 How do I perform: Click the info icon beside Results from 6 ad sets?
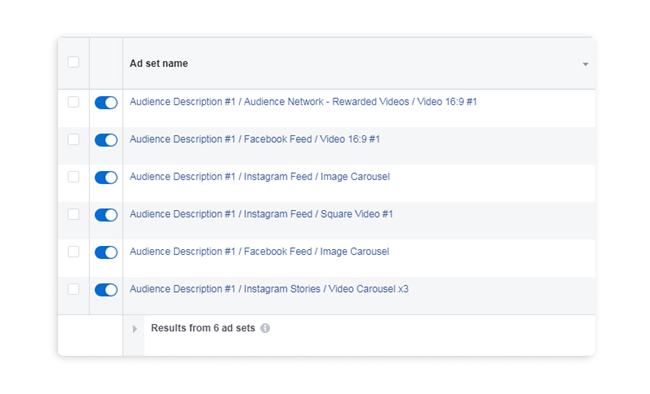tap(265, 328)
